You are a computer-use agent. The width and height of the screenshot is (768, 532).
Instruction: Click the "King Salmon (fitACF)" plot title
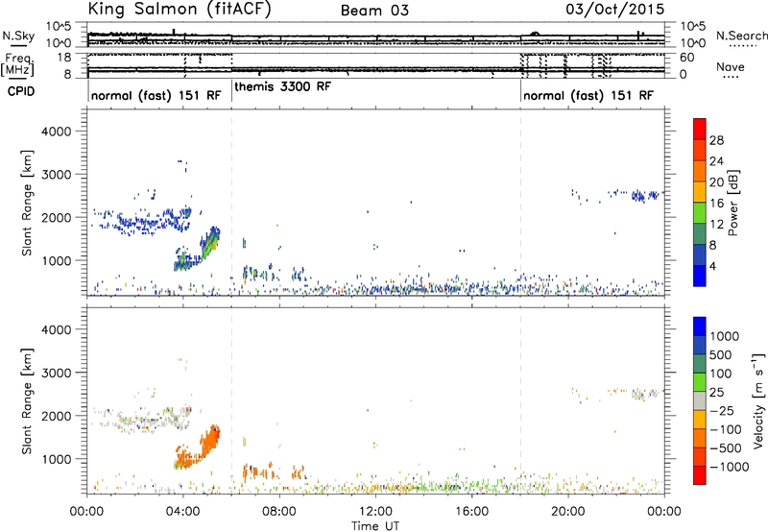[179, 10]
